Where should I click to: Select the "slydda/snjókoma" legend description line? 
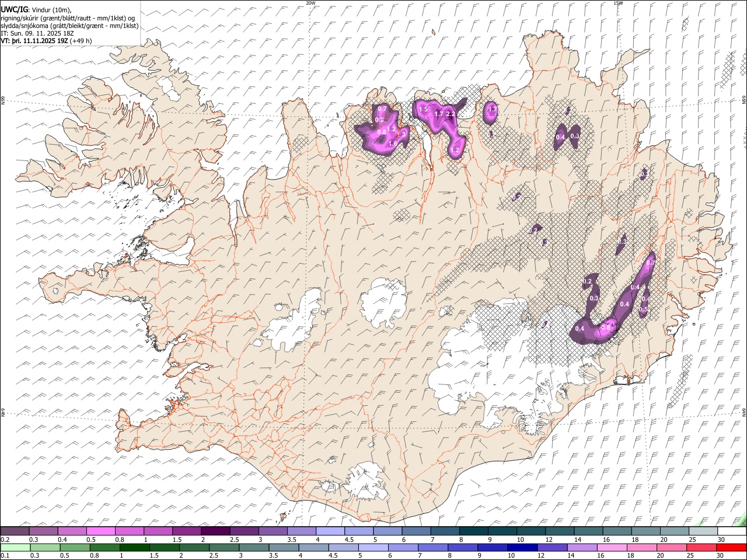(69, 26)
